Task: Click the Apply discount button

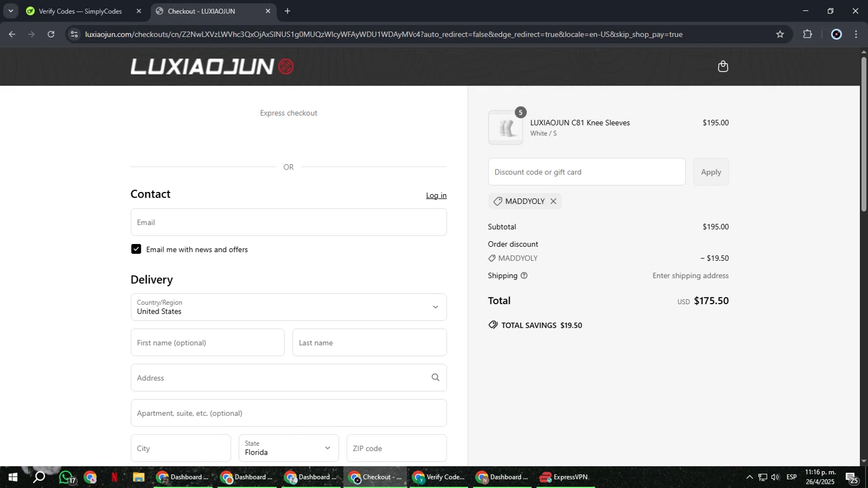Action: (x=711, y=172)
